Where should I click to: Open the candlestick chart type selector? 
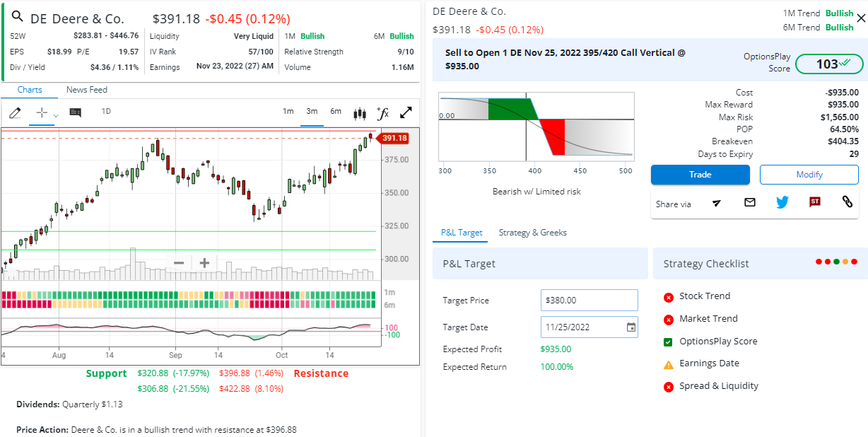pos(360,113)
